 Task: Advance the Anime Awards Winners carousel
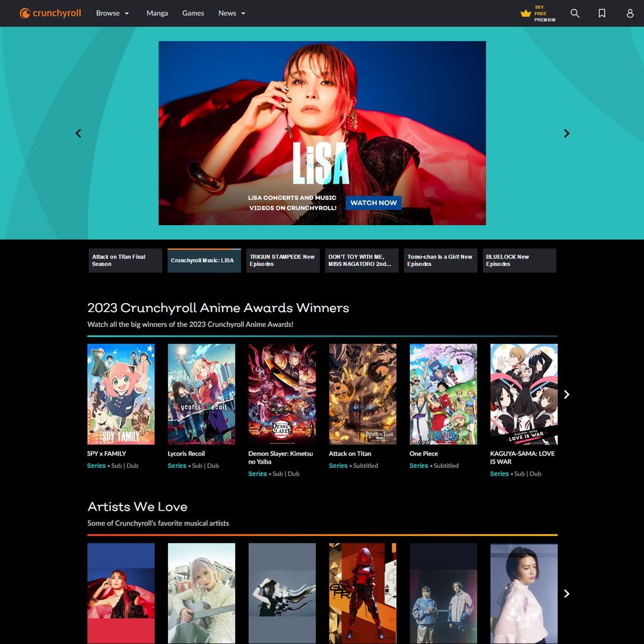tap(567, 394)
